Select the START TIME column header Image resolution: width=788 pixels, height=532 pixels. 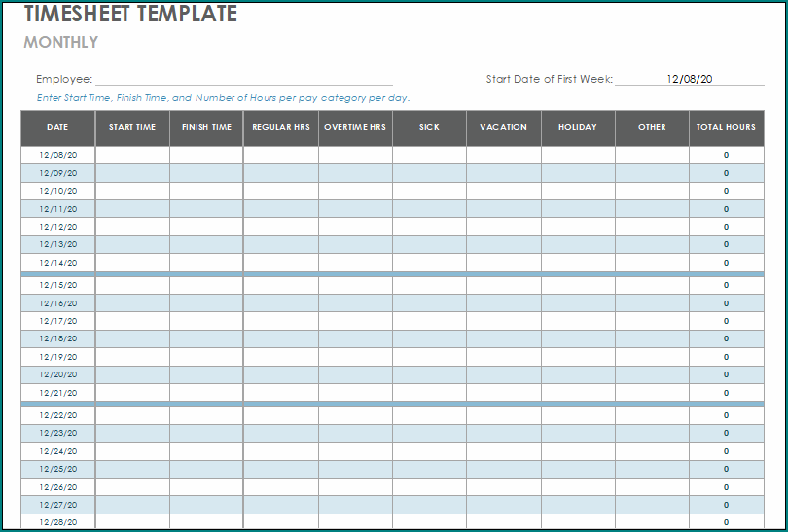132,128
